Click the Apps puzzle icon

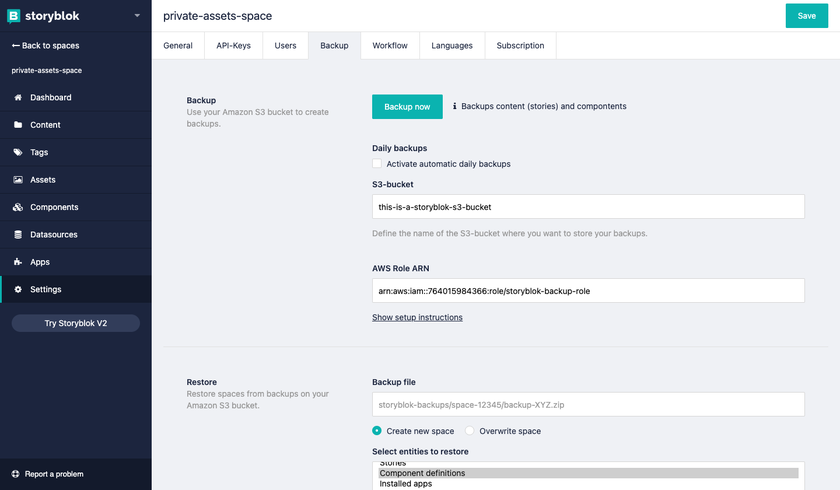18,262
